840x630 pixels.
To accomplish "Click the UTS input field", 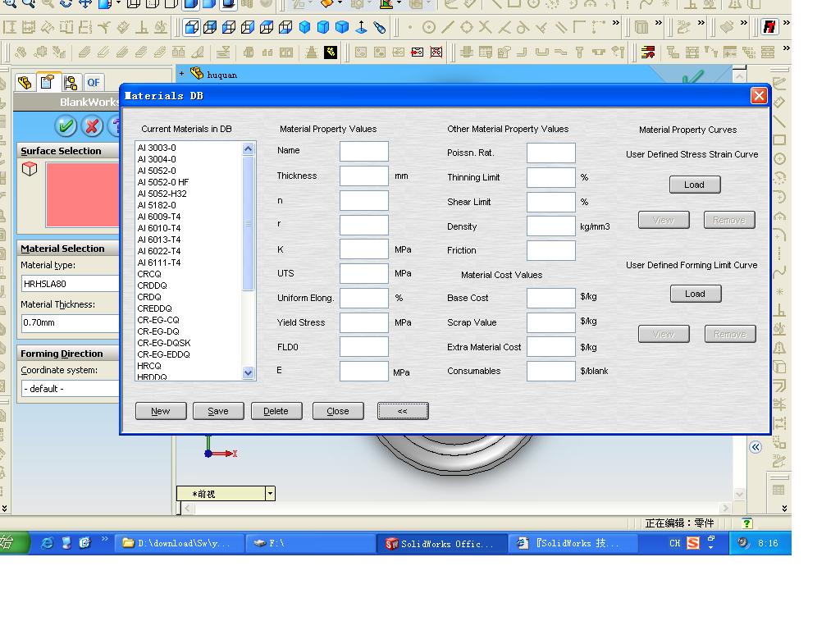I will coord(363,273).
